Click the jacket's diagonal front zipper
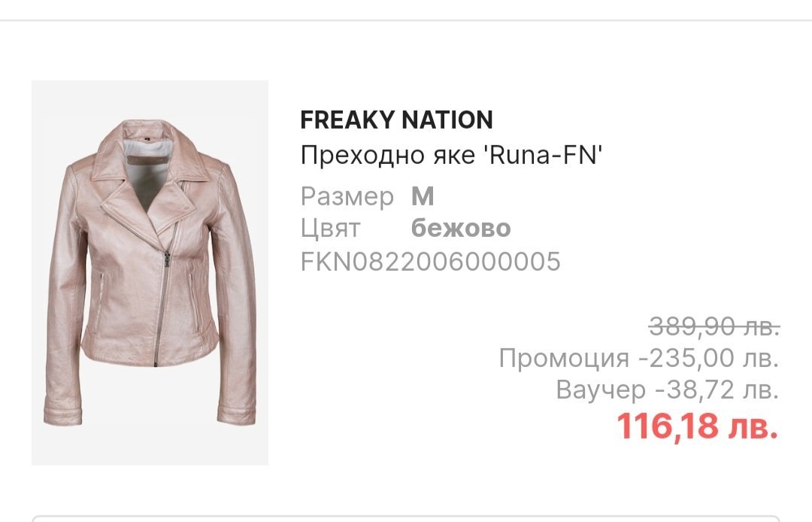The width and height of the screenshot is (812, 522). (162, 301)
